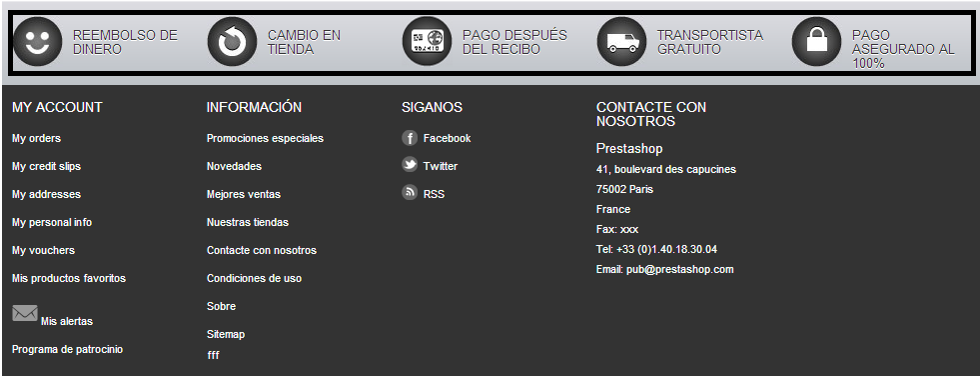The height and width of the screenshot is (376, 980).
Task: Click the circular arrow store-exchange icon
Action: [x=233, y=42]
